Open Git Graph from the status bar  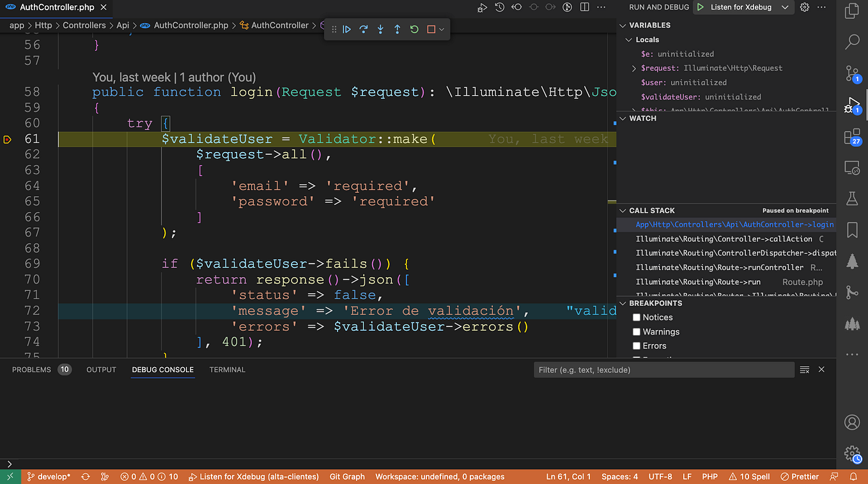[347, 476]
